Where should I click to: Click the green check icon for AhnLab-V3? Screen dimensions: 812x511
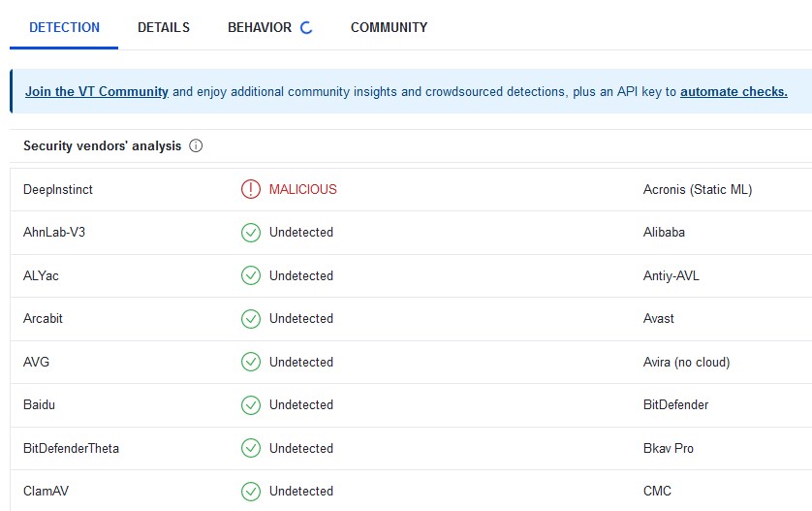[x=251, y=233]
